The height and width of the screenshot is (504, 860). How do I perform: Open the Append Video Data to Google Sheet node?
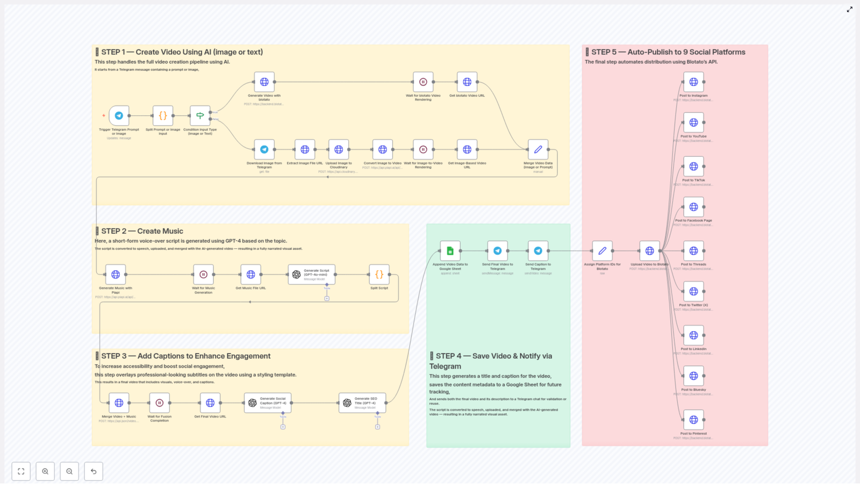[x=450, y=251]
